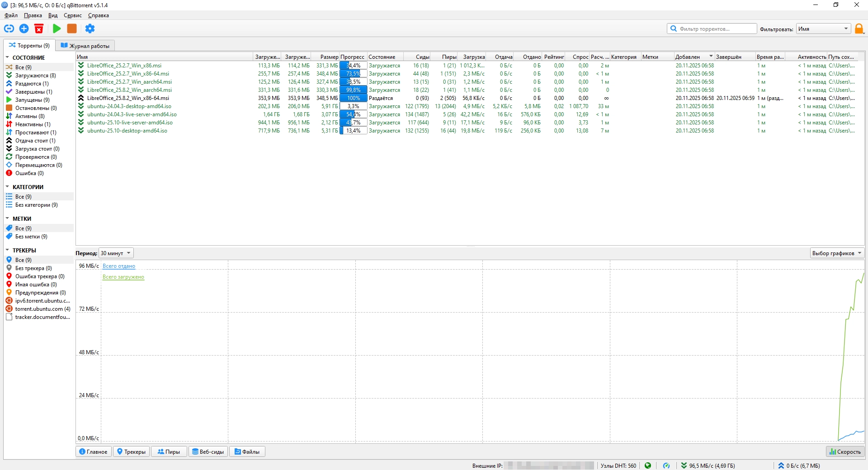Open the Фильтровать Имя dropdown
Viewport: 868px width, 470px height.
[x=823, y=29]
